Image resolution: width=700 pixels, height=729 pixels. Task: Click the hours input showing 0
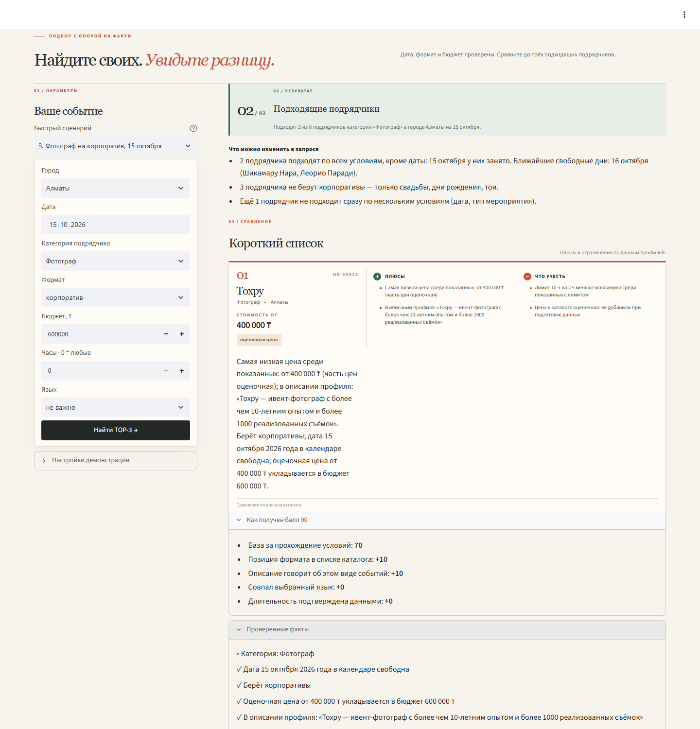click(100, 371)
